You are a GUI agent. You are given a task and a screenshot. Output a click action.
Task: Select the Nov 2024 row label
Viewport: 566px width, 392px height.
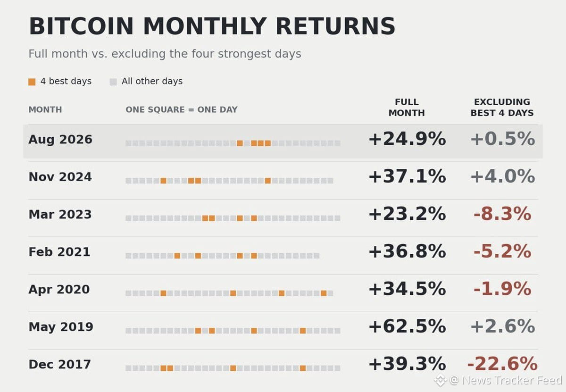(60, 177)
